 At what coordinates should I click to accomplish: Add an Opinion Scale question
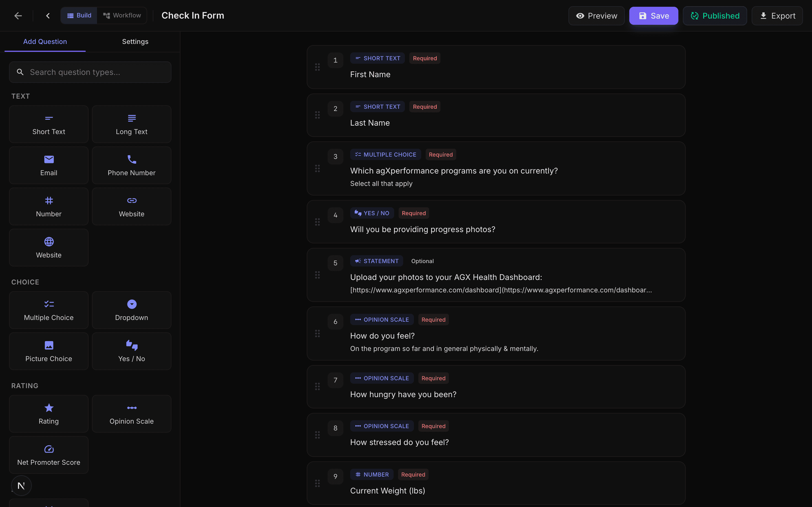pos(132,413)
